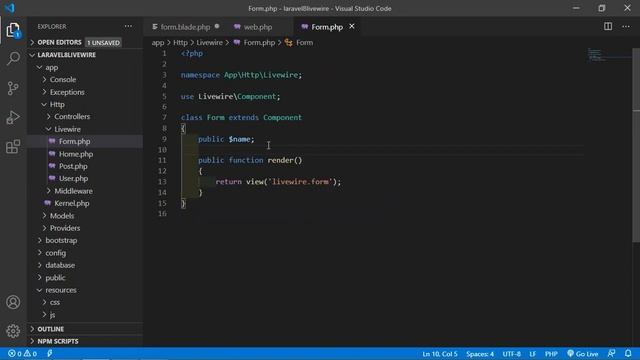Open the feedback icon in status bar
The image size is (640, 360).
point(611,353)
